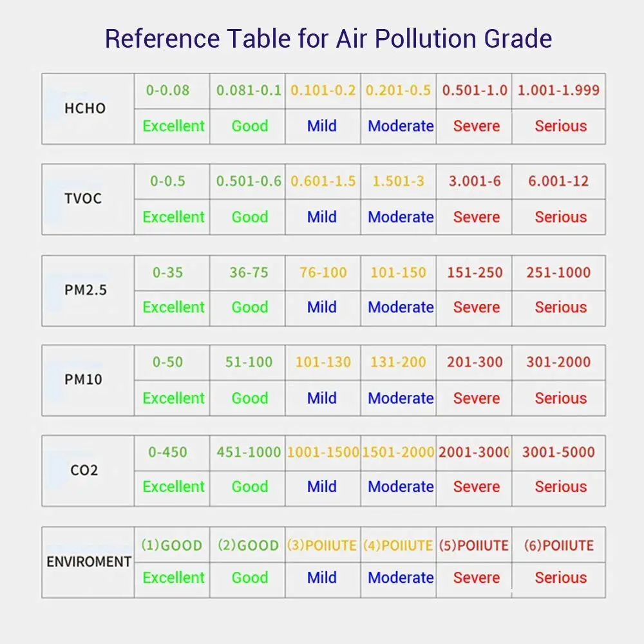Select the 3001-5000 CO2 range cell

point(558,452)
